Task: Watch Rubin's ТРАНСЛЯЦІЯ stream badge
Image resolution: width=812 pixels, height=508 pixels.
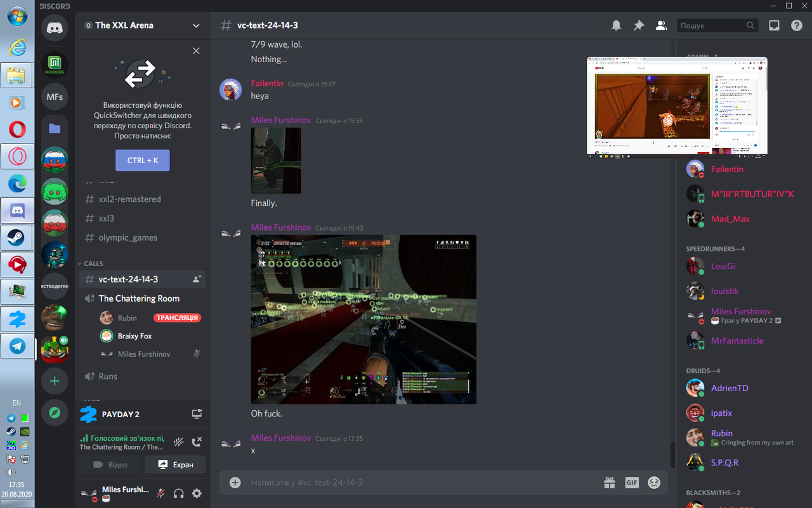Action: pyautogui.click(x=177, y=317)
